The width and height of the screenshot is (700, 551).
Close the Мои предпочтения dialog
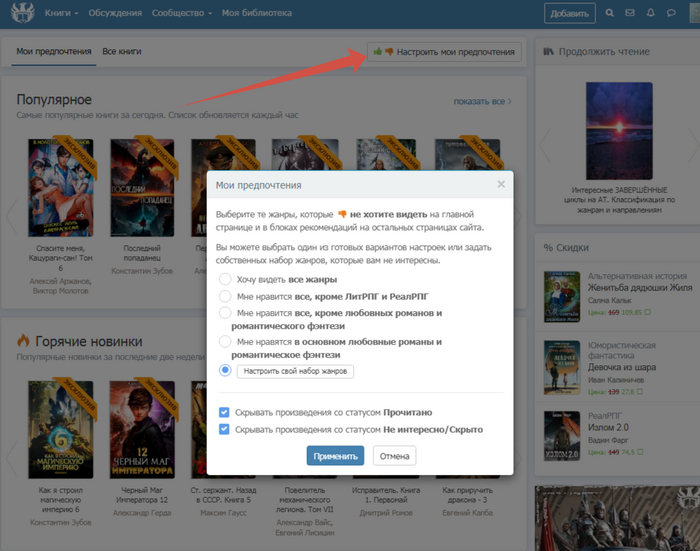tap(501, 184)
